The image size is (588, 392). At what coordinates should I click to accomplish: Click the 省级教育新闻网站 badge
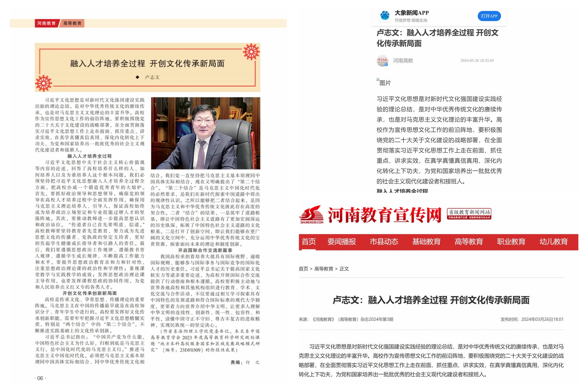[x=469, y=214]
